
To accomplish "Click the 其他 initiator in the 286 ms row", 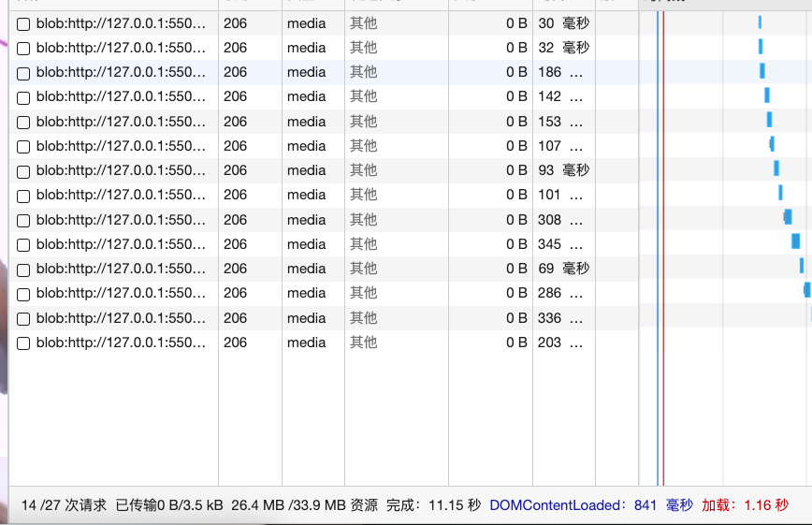I will click(364, 293).
